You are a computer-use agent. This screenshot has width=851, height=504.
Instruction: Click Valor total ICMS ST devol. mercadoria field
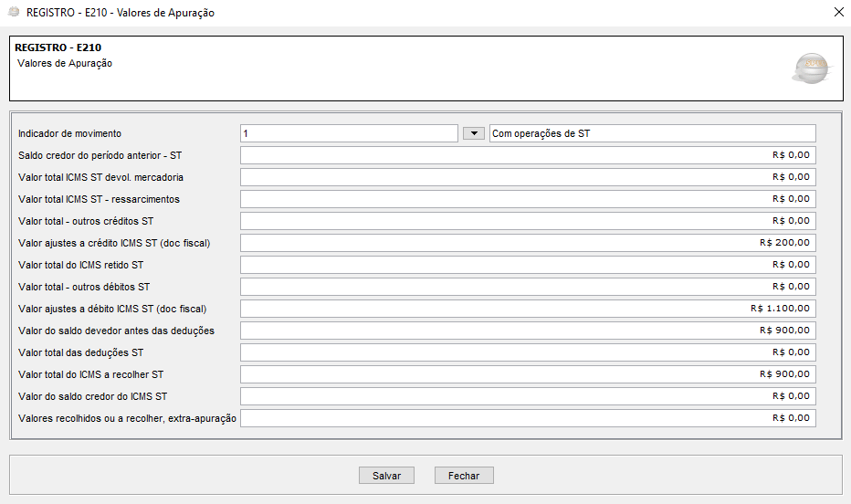coord(527,177)
